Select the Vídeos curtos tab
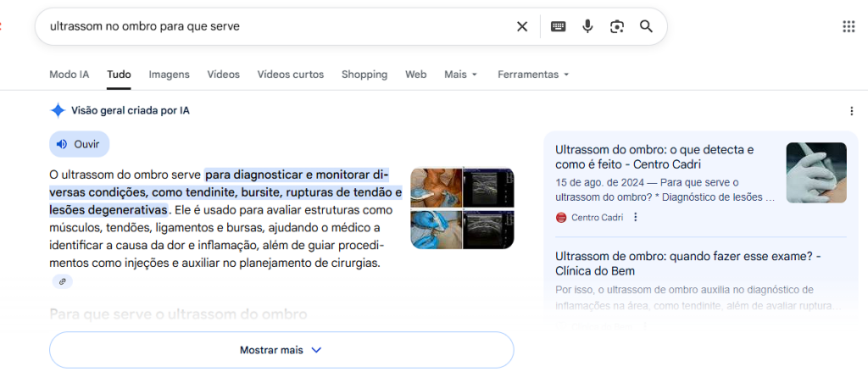This screenshot has height=383, width=868. coord(290,75)
